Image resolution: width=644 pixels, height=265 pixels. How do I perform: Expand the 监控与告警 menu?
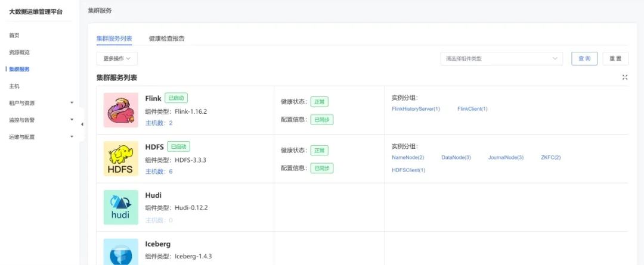click(x=39, y=120)
